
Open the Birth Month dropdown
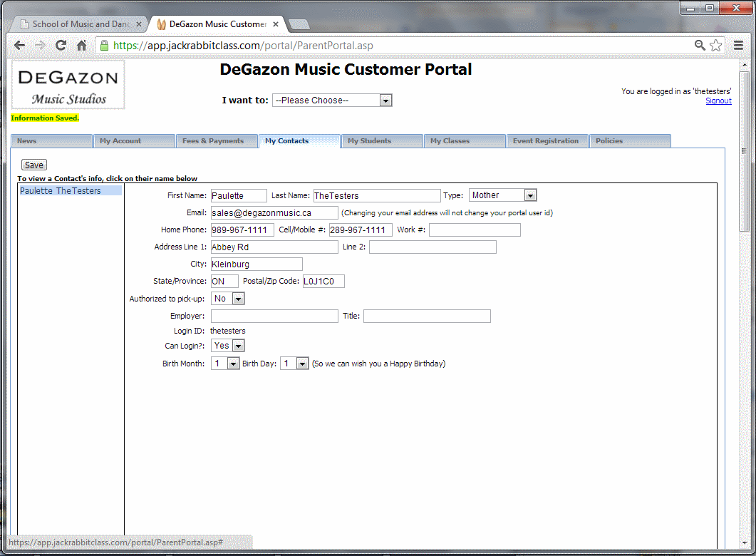(x=225, y=364)
